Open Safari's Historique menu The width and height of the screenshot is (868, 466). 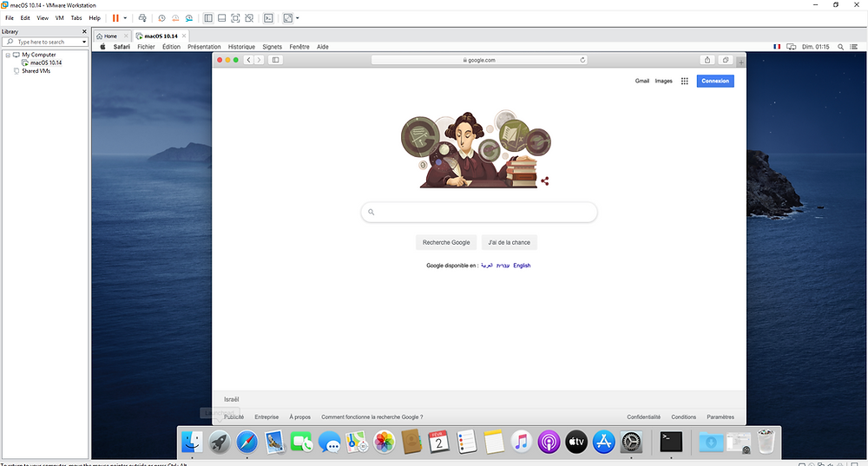241,47
